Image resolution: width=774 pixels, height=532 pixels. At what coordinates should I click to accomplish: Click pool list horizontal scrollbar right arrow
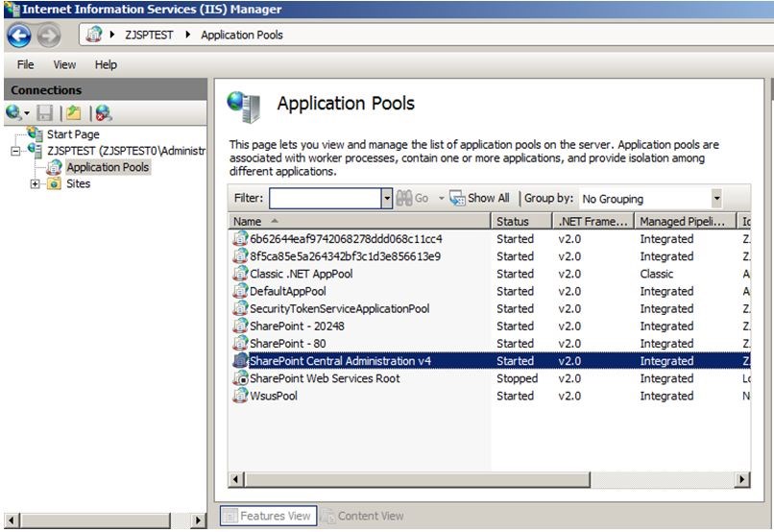click(742, 479)
